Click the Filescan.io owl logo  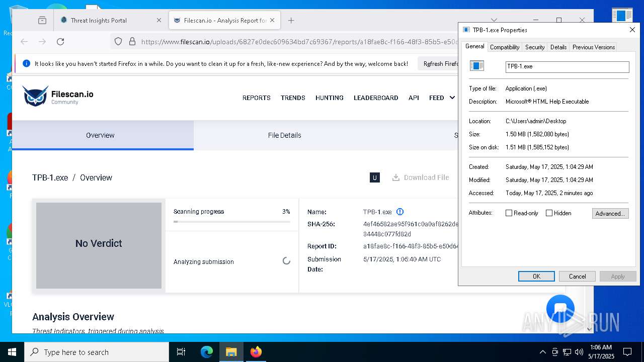[x=58, y=96]
